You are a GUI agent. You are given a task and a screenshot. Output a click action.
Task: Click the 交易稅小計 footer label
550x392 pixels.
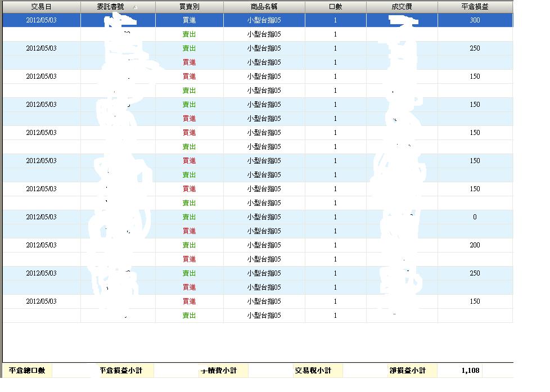[313, 370]
